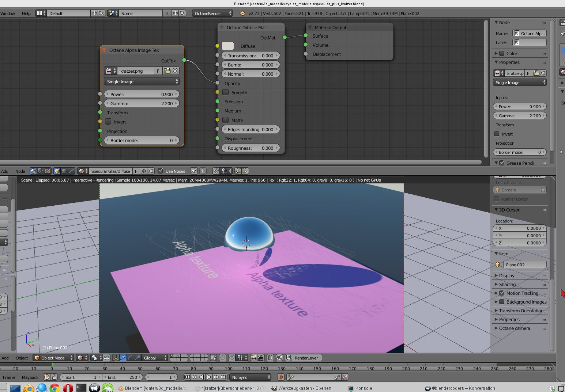565x392 pixels.
Task: Toggle the Color panel checkbox
Action: pyautogui.click(x=502, y=53)
